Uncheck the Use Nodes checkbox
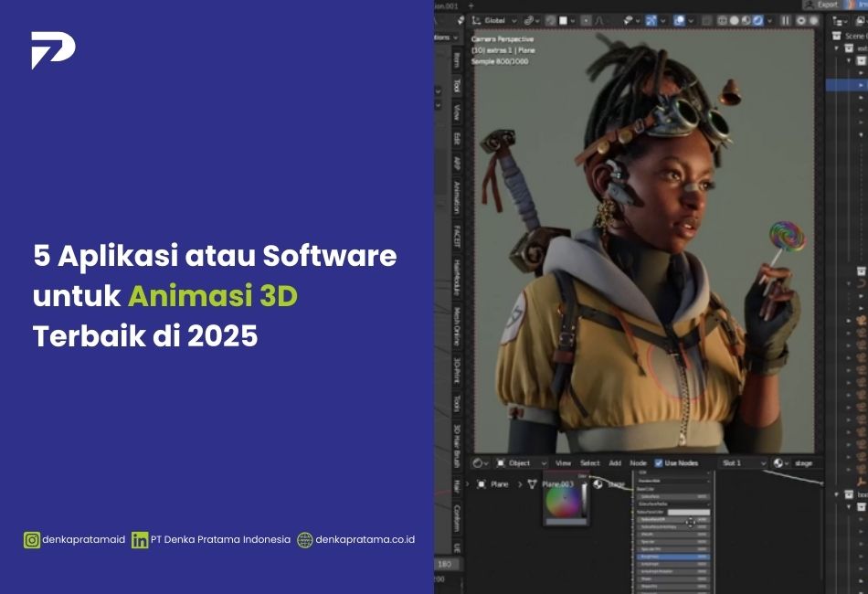 click(659, 463)
